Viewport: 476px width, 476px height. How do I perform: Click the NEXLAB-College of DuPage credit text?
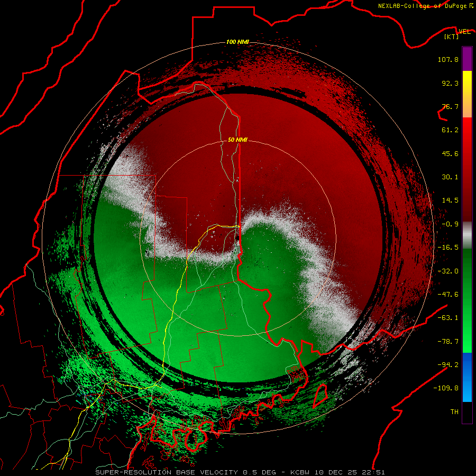point(422,6)
